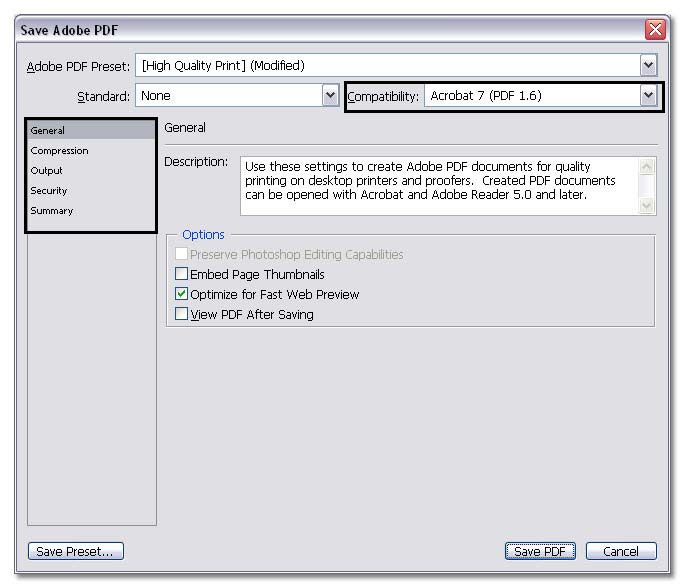Screen dimensions: 685x588
Task: Click the Save PDF button
Action: (x=540, y=551)
